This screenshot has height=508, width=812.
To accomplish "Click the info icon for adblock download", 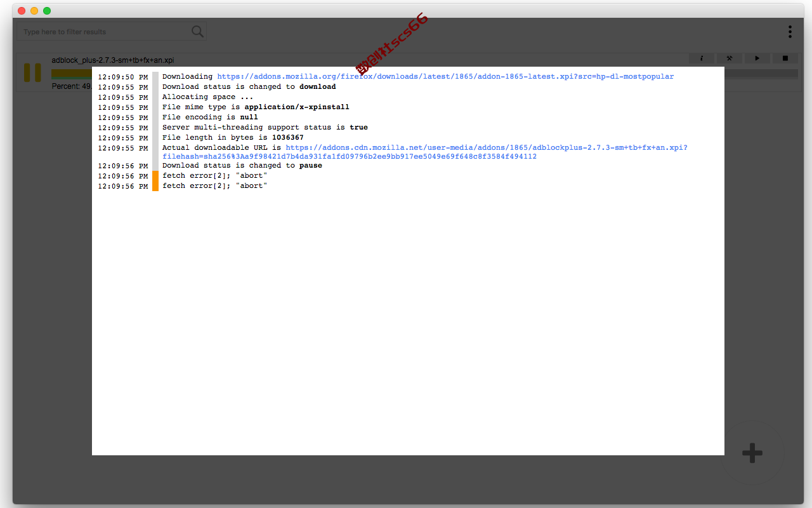I will [702, 58].
